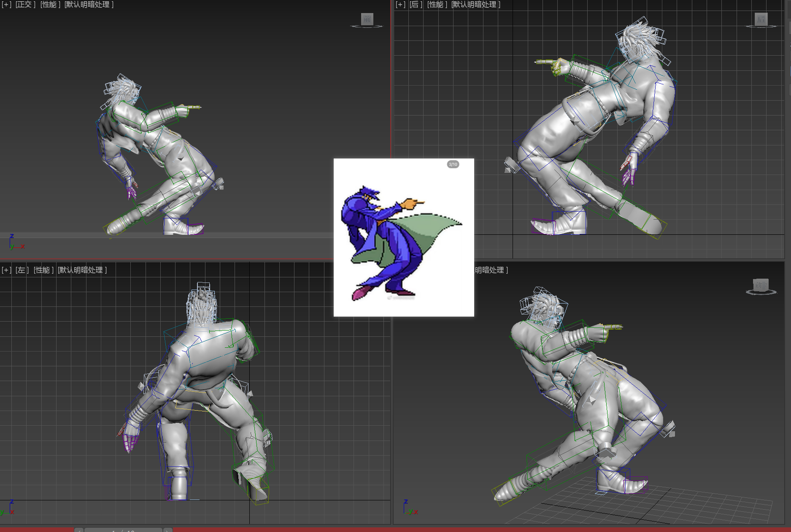Step time slider to the previous frame

(x=79, y=530)
